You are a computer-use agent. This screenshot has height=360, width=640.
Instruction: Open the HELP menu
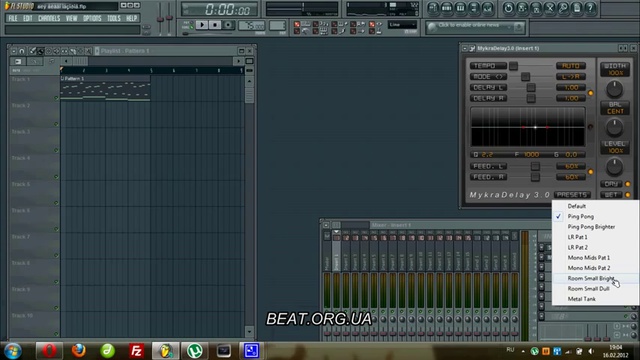131,18
